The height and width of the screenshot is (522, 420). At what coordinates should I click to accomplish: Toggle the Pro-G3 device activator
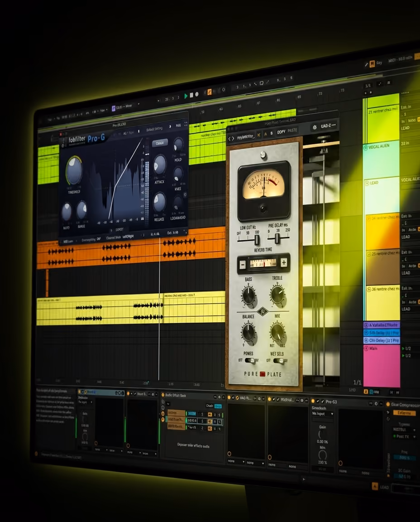[x=313, y=401]
